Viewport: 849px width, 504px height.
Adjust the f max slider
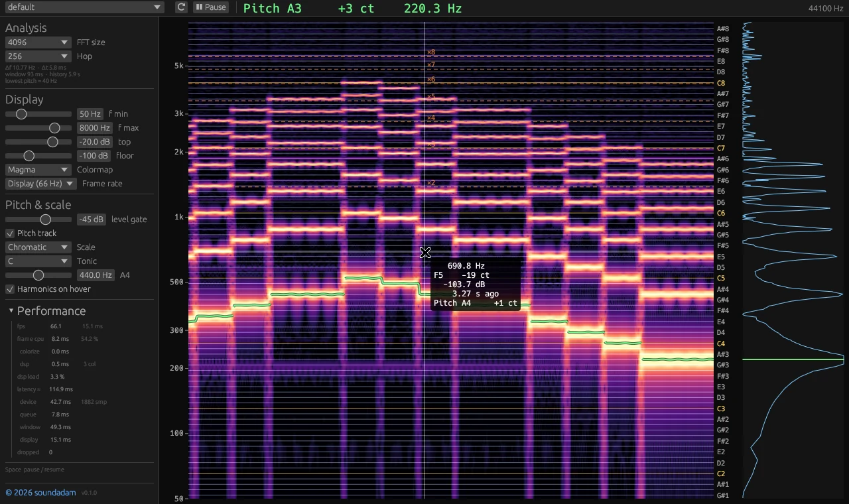[38, 128]
